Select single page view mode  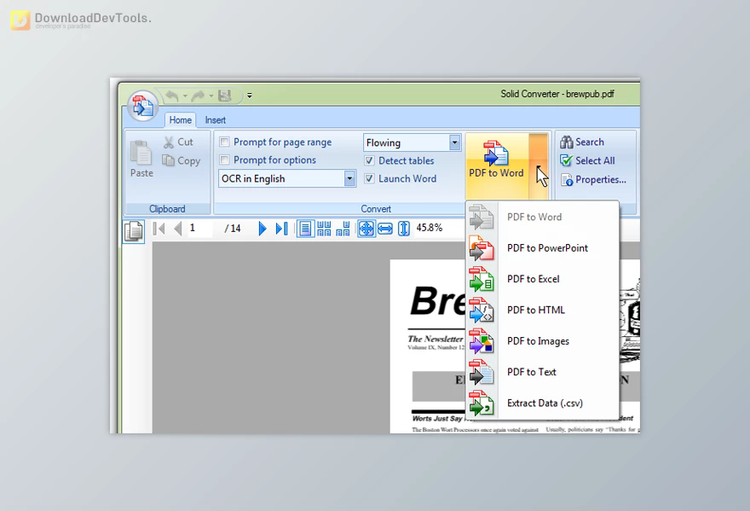pos(305,228)
